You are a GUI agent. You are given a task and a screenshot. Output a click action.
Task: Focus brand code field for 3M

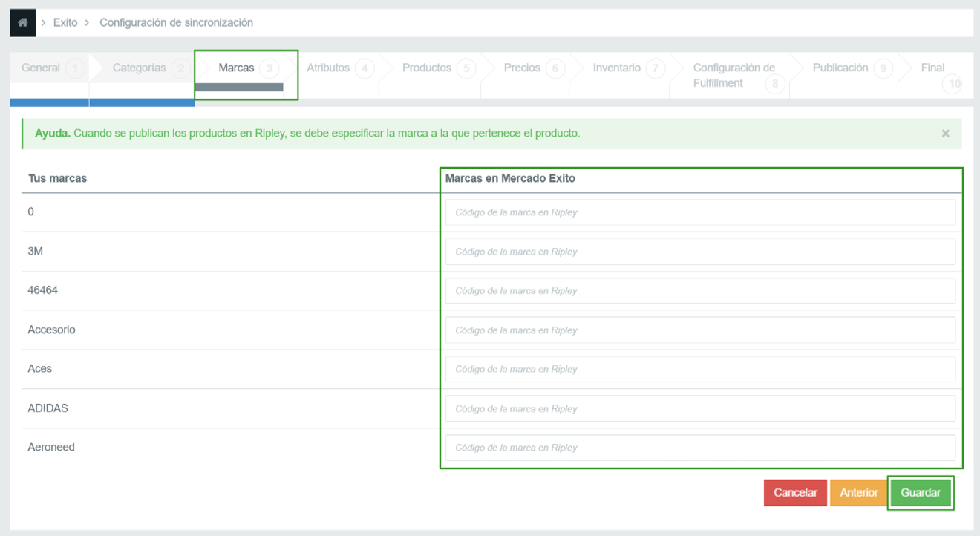(700, 252)
